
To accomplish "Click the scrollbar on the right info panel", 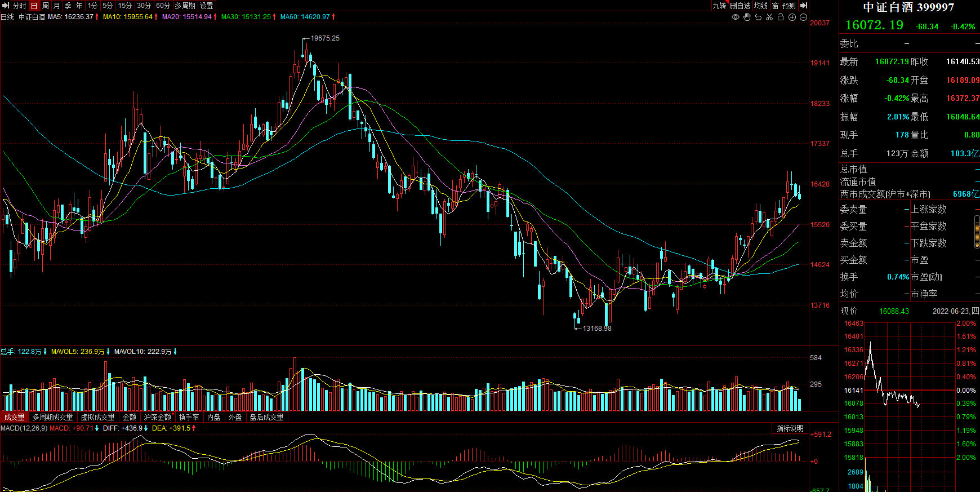I will pyautogui.click(x=977, y=232).
